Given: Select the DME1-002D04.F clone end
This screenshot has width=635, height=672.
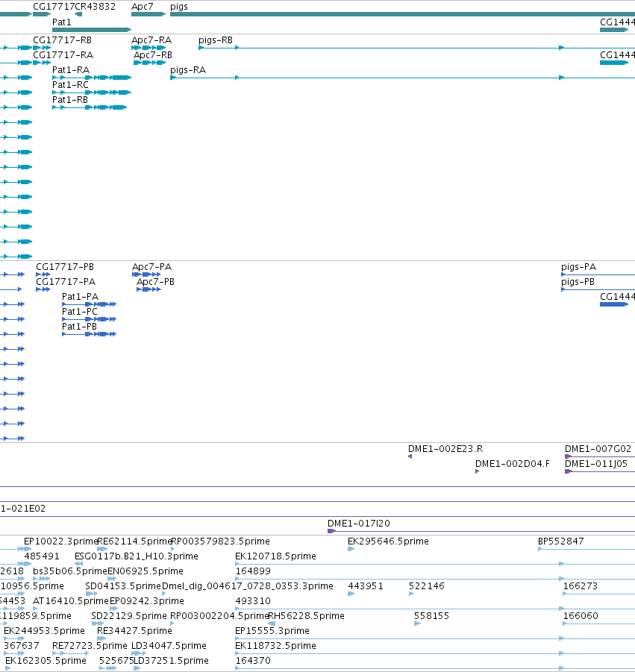Looking at the screenshot, I should 478,471.
